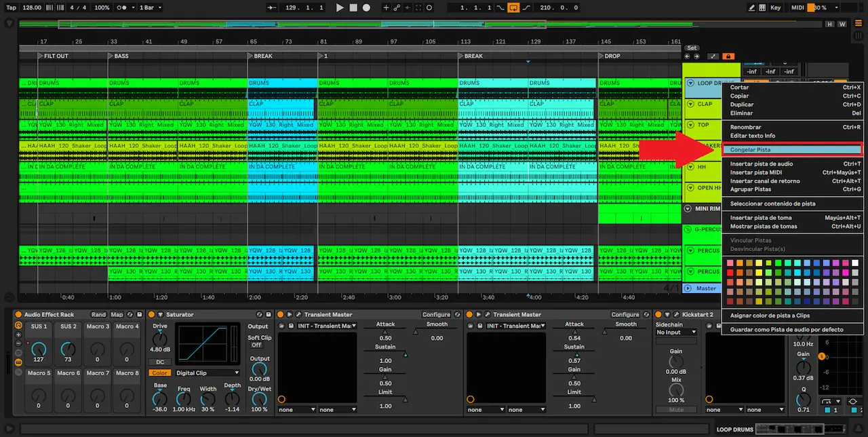This screenshot has height=437, width=868.
Task: Toggle the orange Color button in Saturator
Action: [160, 373]
